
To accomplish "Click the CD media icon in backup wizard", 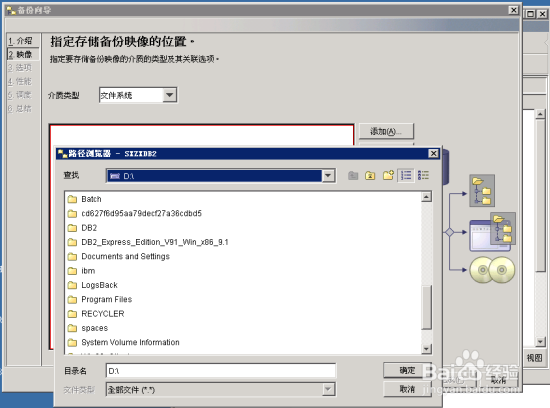I will click(492, 270).
